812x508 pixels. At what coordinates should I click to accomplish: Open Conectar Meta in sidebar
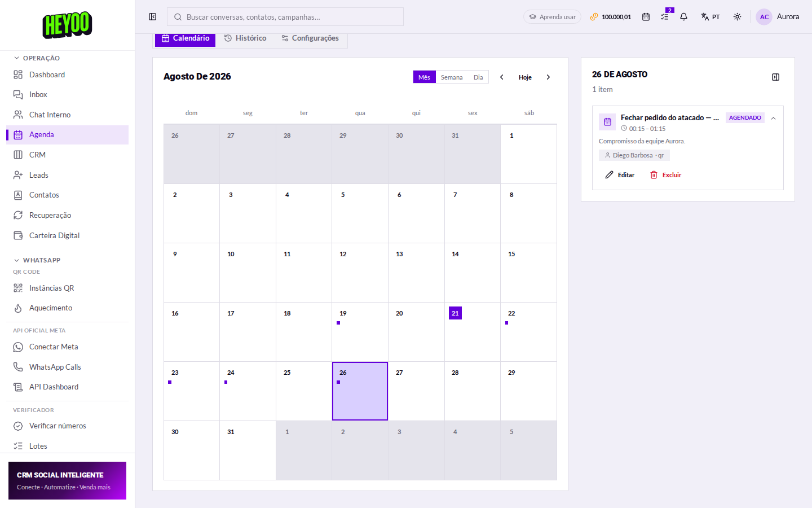(x=67, y=347)
